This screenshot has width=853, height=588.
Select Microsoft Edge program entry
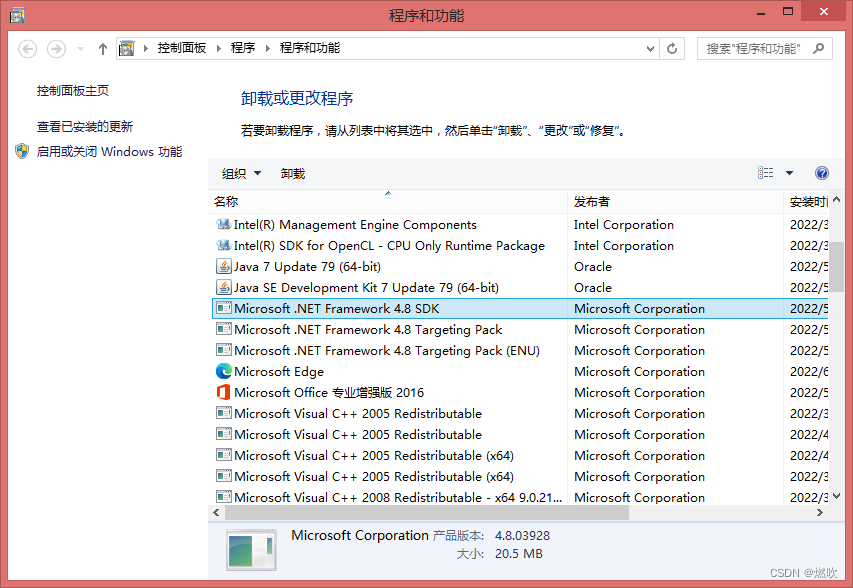(520, 372)
